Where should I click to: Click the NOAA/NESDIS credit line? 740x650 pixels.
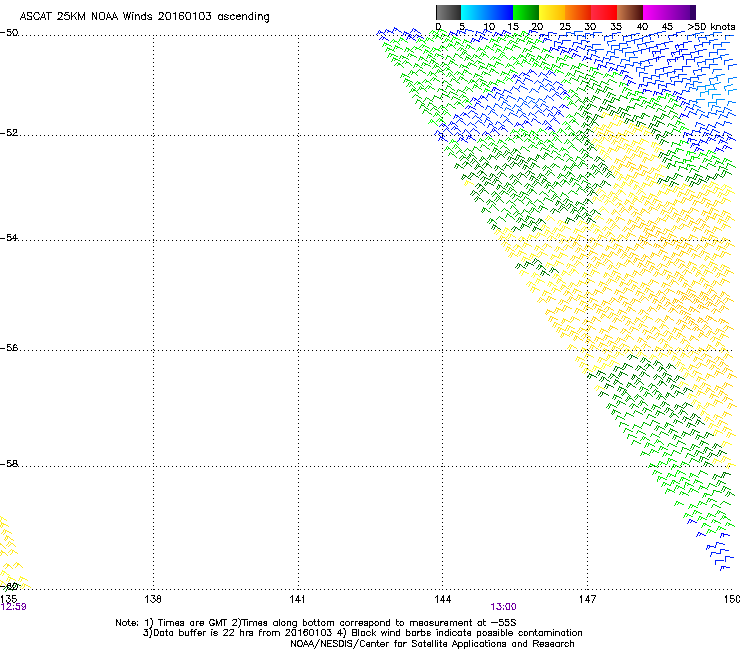click(x=432, y=644)
